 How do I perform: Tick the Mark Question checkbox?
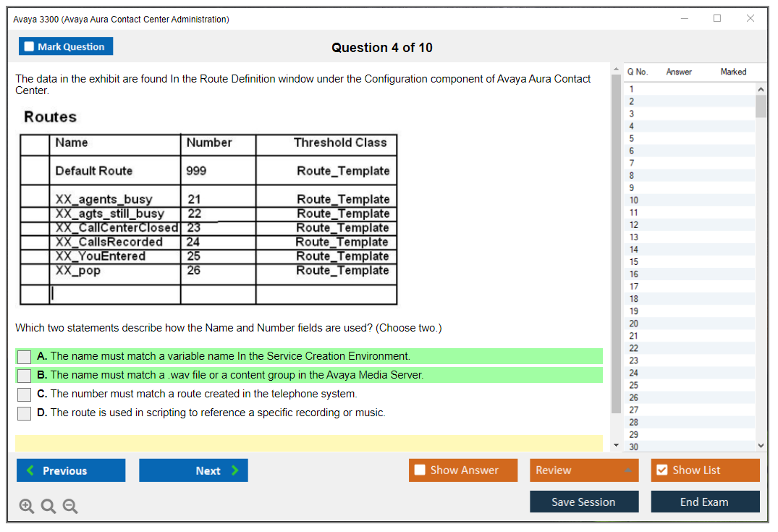30,46
